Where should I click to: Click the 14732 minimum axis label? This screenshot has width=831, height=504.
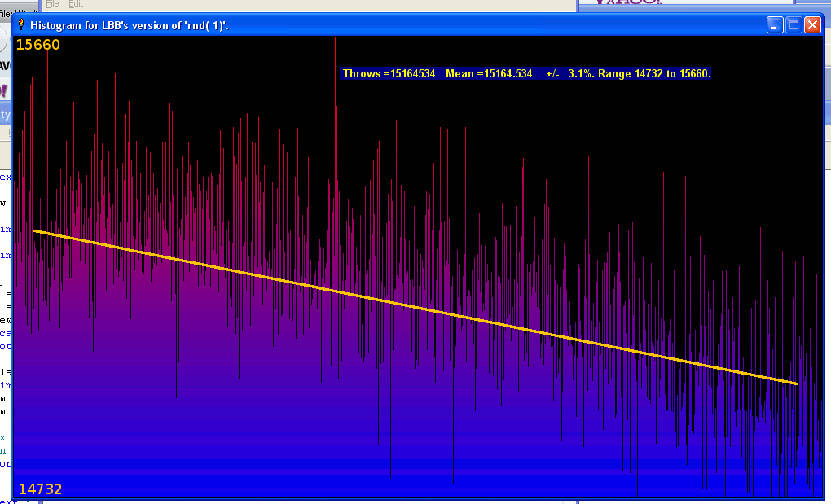coord(40,489)
